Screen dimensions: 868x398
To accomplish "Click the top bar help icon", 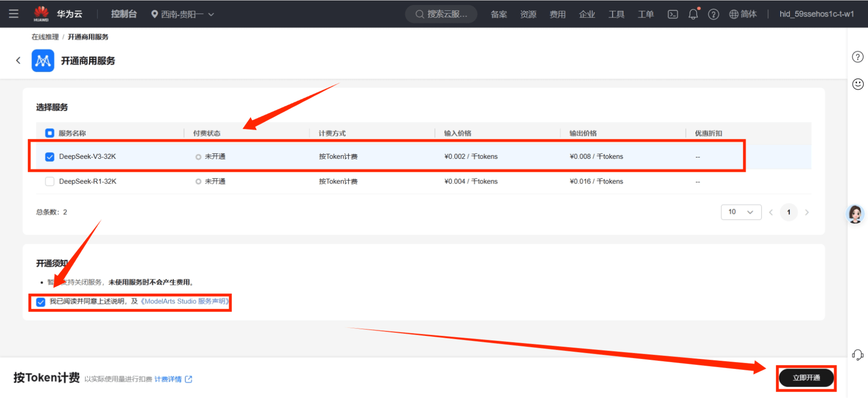I will tap(713, 14).
